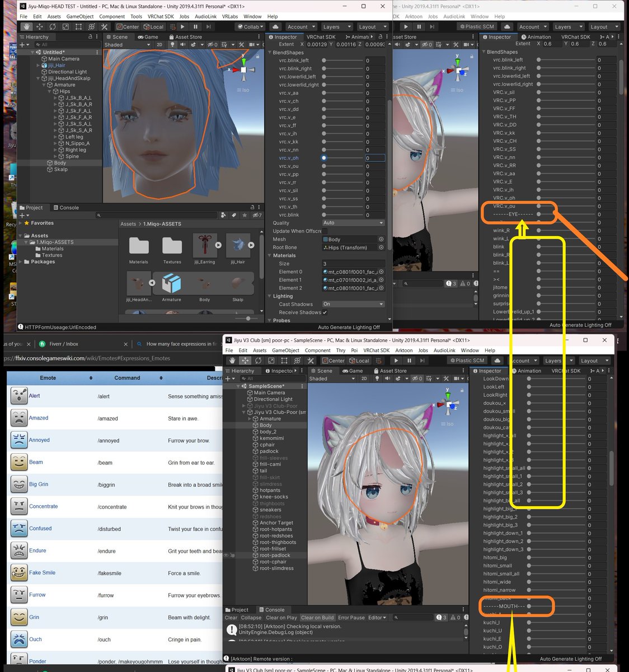Viewport: 629px width, 672px height.
Task: Collapse jiji_HeadAndSkalp asset arrow in Project
Action: [x=152, y=283]
